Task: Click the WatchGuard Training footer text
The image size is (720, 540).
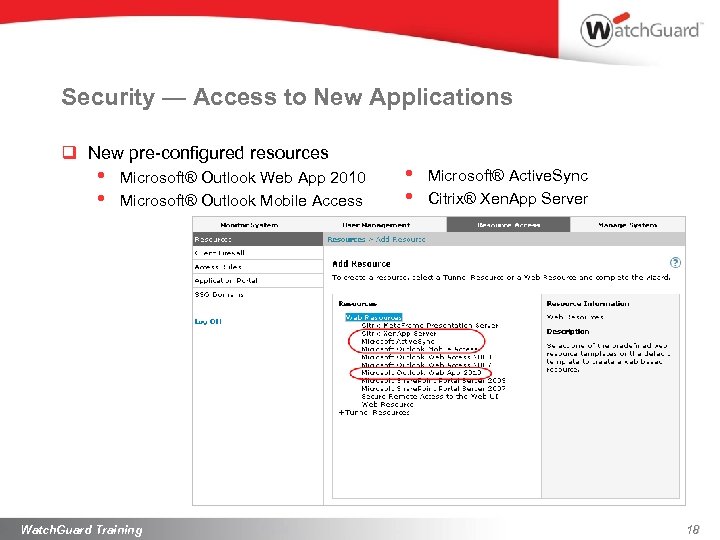Action: 82,529
